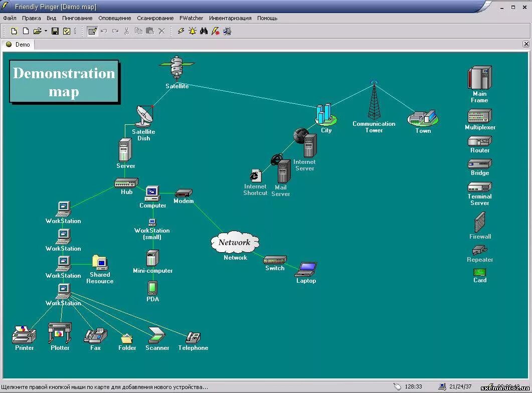This screenshot has width=532, height=393.
Task: Click the binoculars search icon in toolbar
Action: tap(204, 31)
